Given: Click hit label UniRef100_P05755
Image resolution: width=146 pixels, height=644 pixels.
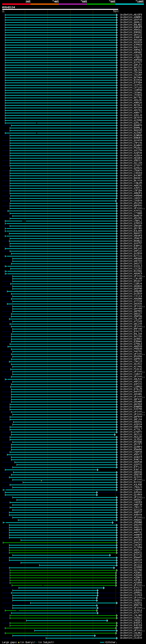Looking at the screenshot, I should point(131,409).
